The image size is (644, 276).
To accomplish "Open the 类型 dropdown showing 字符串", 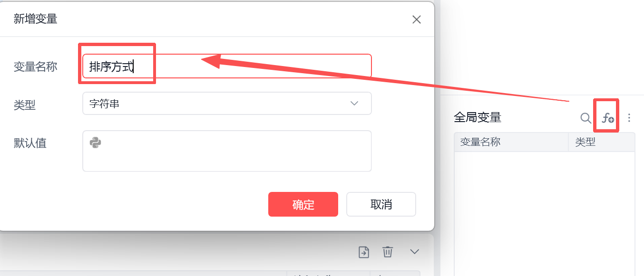I will tap(227, 104).
